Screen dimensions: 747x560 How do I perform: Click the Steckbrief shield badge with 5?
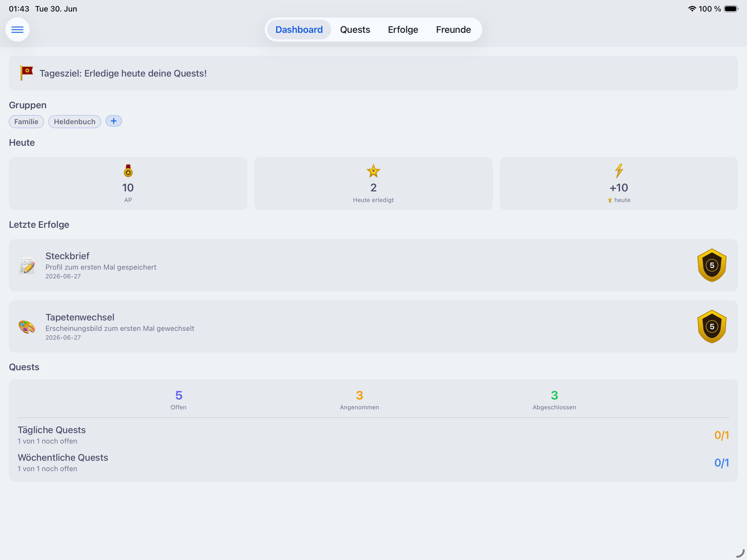point(712,266)
